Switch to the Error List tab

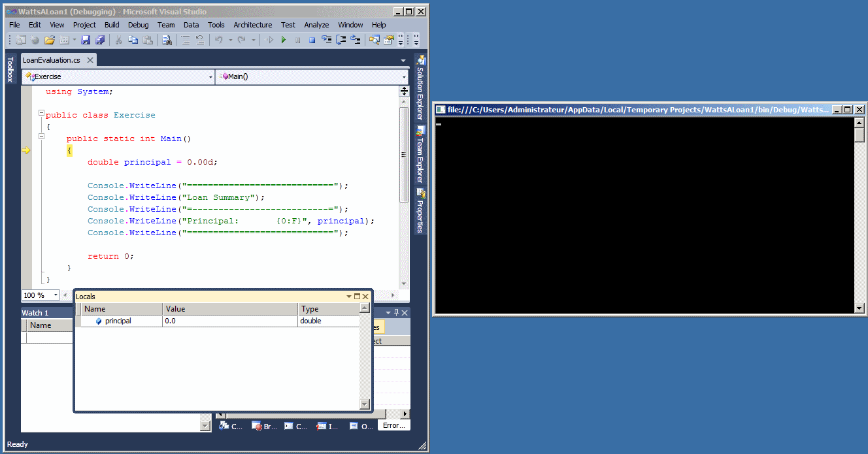393,425
